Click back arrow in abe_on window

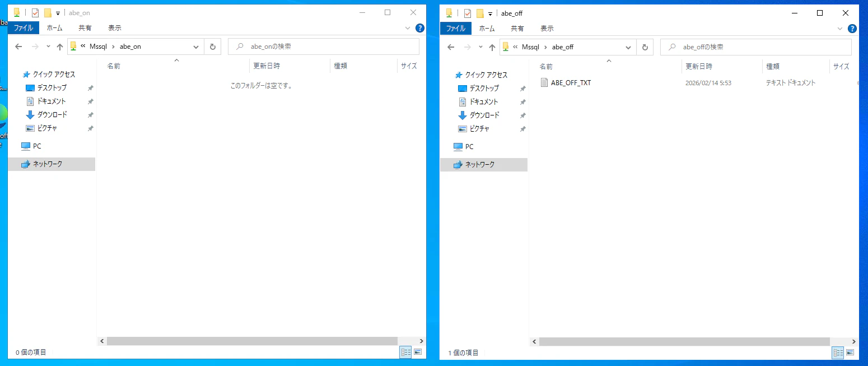point(19,47)
